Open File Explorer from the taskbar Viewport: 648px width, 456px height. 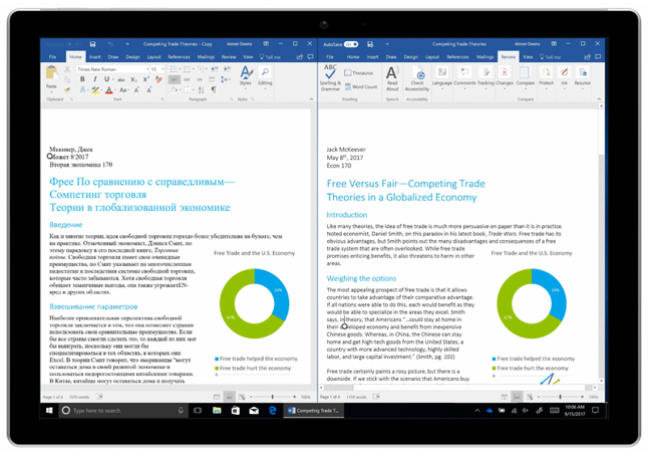point(217,411)
